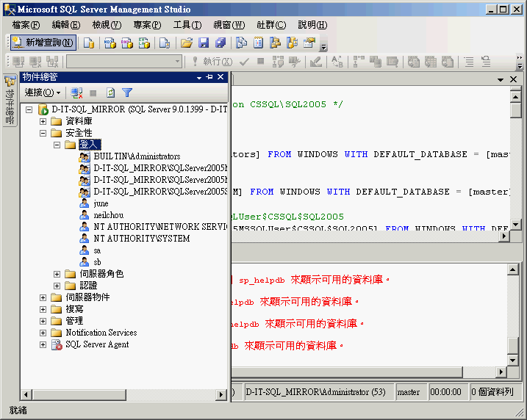This screenshot has width=527, height=420.
Task: Open the 說明 (Help) menu
Action: click(x=312, y=25)
